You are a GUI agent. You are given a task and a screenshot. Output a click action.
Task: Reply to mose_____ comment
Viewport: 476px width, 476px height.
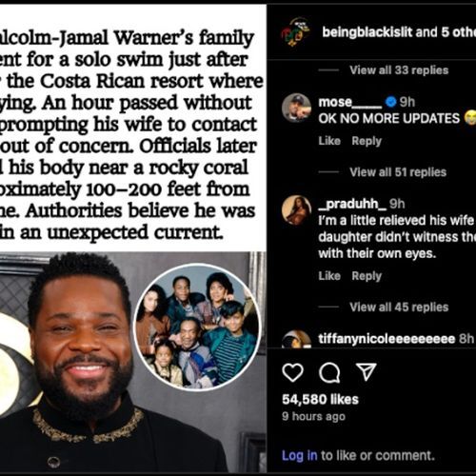coord(367,141)
